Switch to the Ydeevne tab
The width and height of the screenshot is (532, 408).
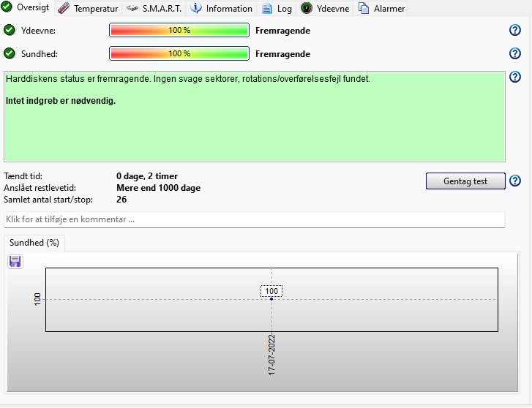point(325,9)
